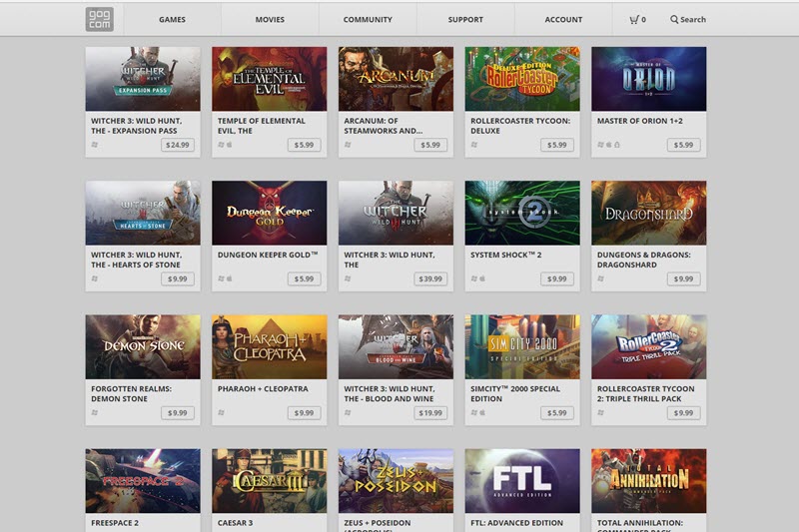
Task: Click the $9.99 price for Demon Stone
Action: (178, 413)
